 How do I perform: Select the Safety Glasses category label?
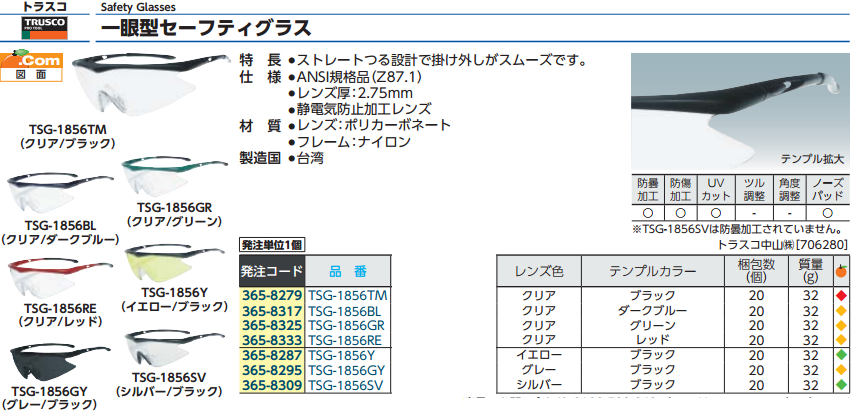click(136, 7)
